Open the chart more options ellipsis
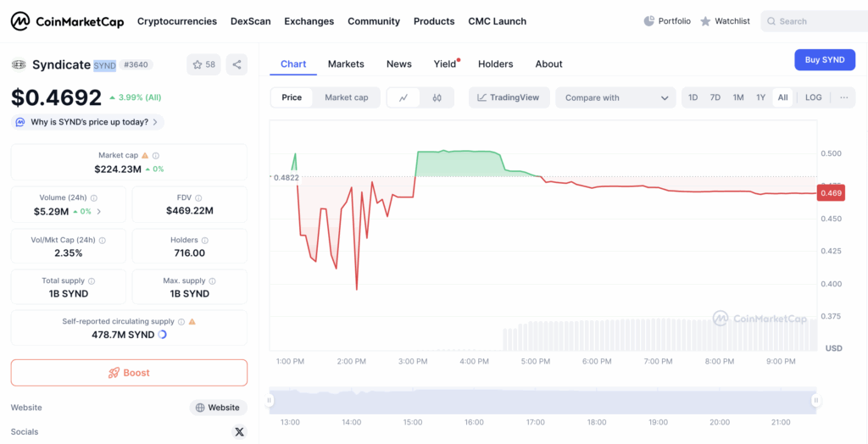The width and height of the screenshot is (868, 444). click(x=843, y=97)
